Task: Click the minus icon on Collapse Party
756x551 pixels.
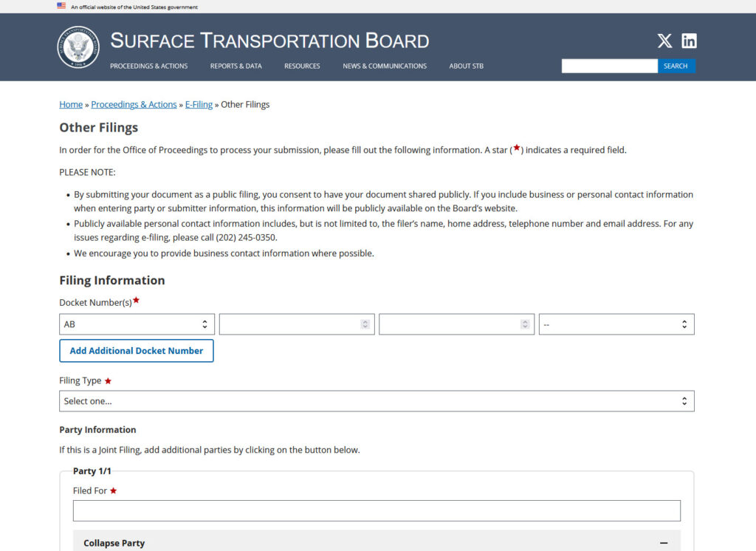Action: pos(664,543)
